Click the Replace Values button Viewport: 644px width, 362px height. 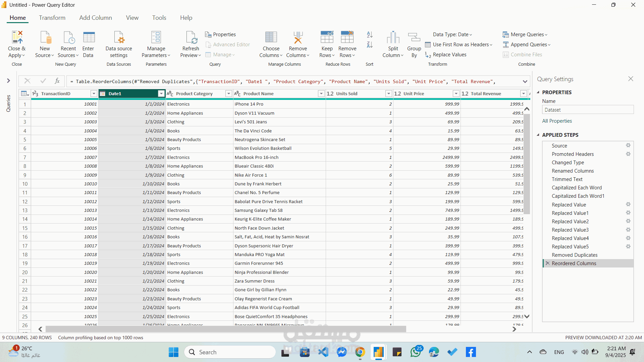(446, 55)
